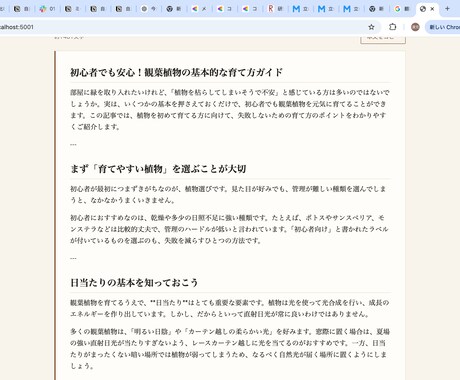Click the paragraph starting 部屋に緑を取り入れたいけれど
460x380 pixels.
click(230, 109)
